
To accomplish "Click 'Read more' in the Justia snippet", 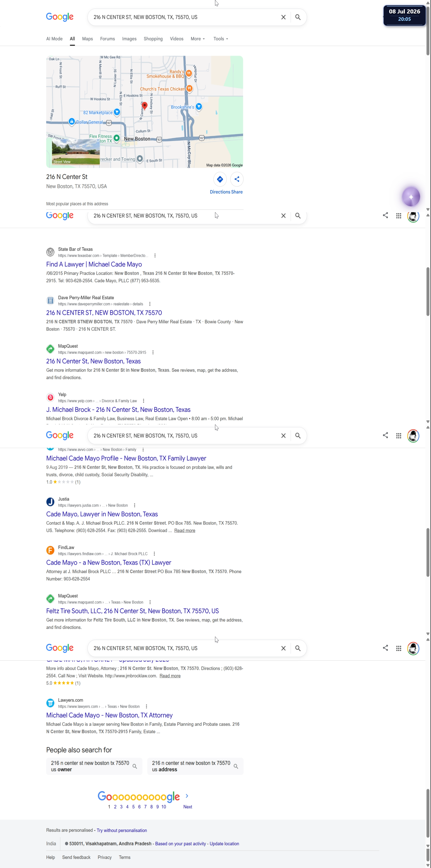I will 185,530.
